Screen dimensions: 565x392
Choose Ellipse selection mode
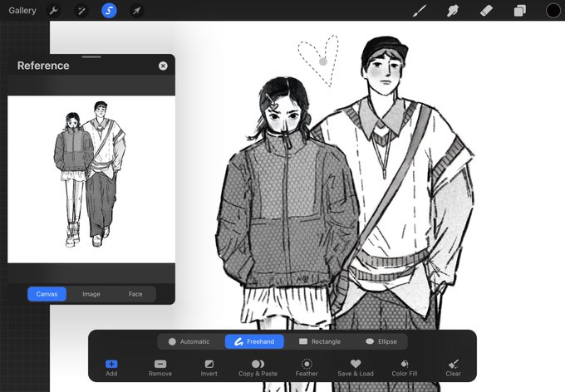[381, 341]
